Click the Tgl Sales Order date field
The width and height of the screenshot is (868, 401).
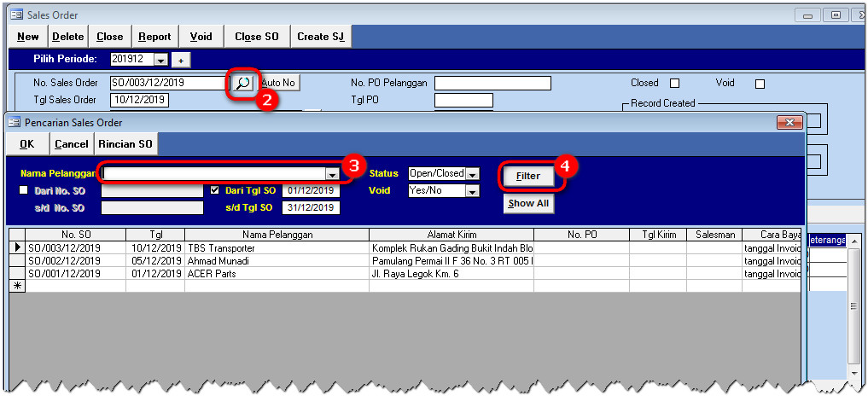click(139, 100)
